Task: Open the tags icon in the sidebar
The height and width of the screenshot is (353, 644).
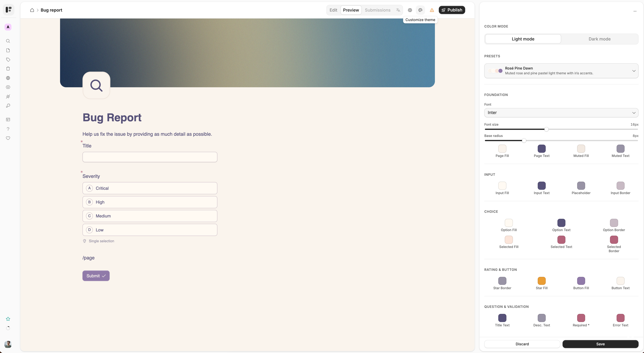Action: pos(8,59)
